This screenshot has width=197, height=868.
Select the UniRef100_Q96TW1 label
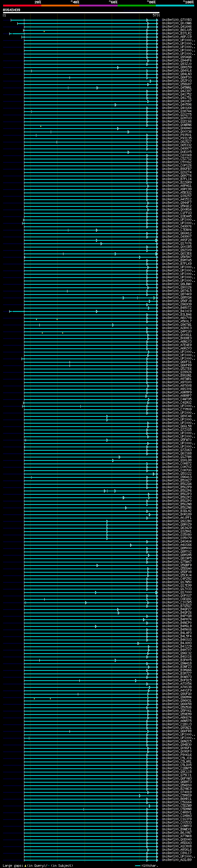177,325
